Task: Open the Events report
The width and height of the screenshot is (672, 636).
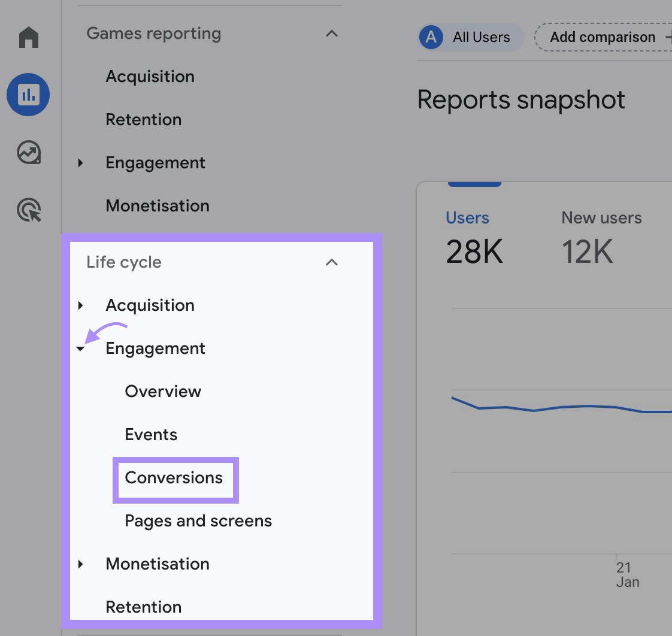Action: click(x=151, y=434)
